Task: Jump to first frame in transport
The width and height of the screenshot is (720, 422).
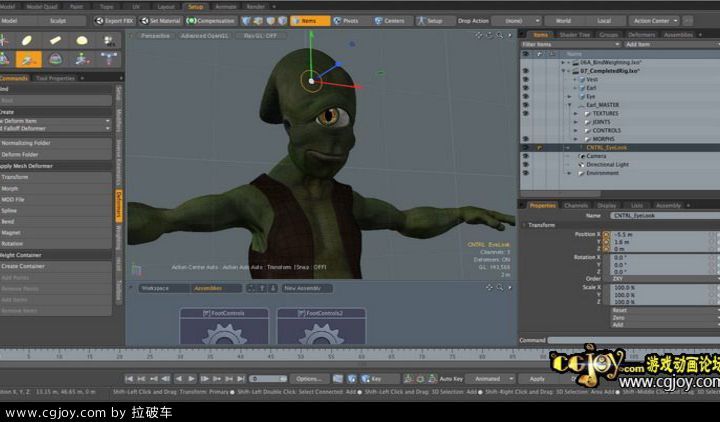Action: click(129, 379)
